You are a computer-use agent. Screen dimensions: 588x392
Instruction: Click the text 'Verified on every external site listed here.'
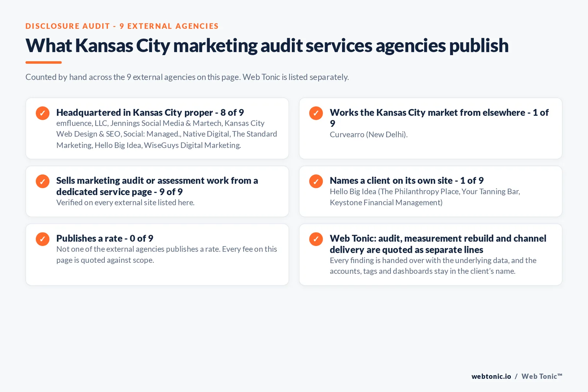tap(125, 202)
